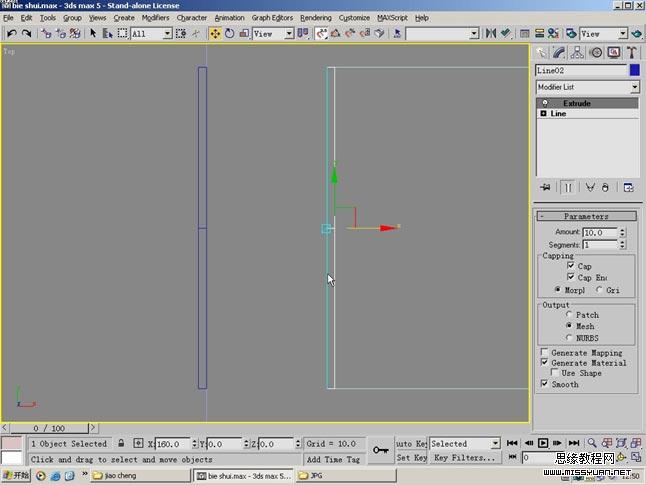This screenshot has height=485, width=646.
Task: Click the Undo arrow icon
Action: pyautogui.click(x=12, y=33)
